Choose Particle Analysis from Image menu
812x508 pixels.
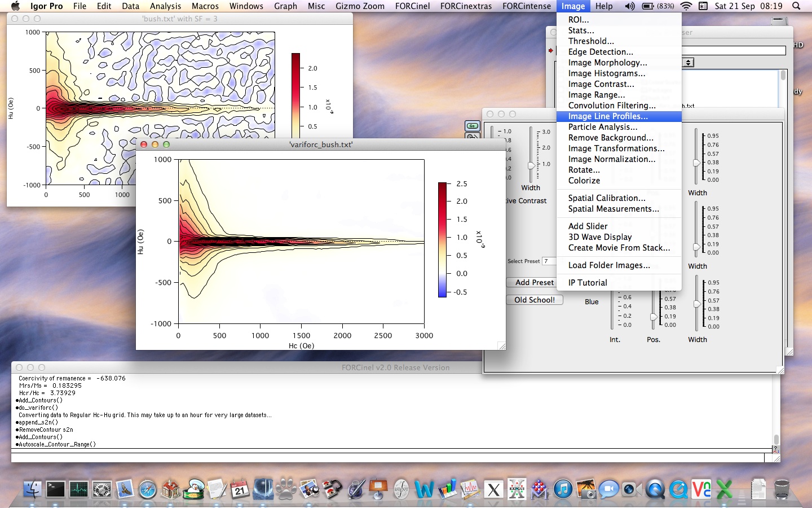coord(602,127)
